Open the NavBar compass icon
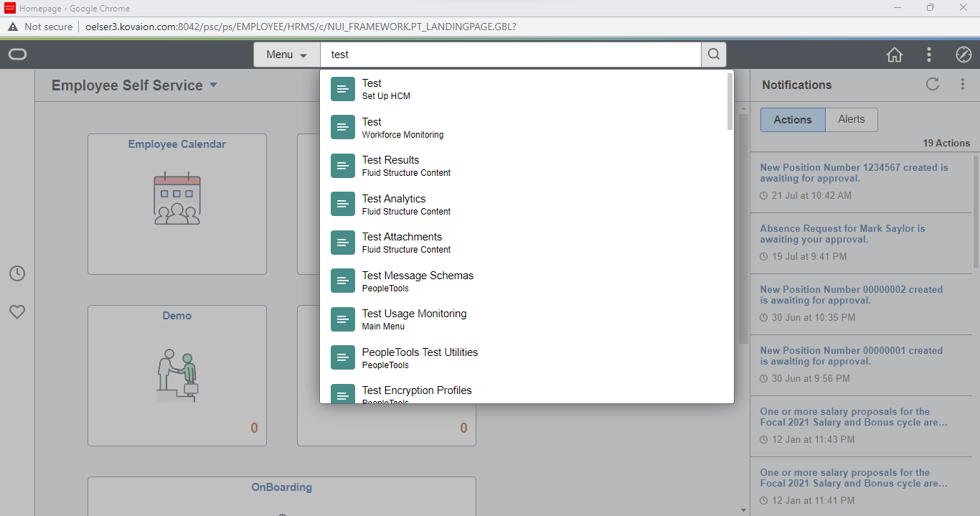Viewport: 980px width, 516px height. pyautogui.click(x=962, y=55)
